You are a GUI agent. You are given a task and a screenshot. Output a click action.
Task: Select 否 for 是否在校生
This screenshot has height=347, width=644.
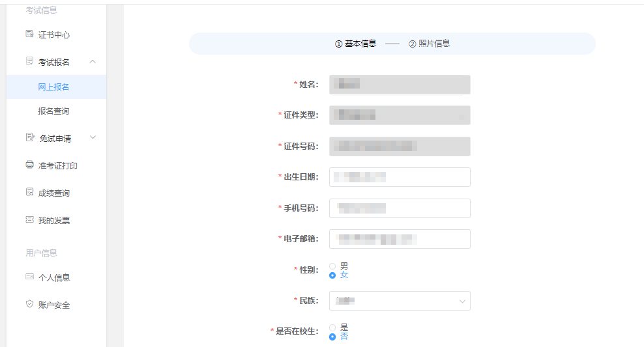pos(332,337)
